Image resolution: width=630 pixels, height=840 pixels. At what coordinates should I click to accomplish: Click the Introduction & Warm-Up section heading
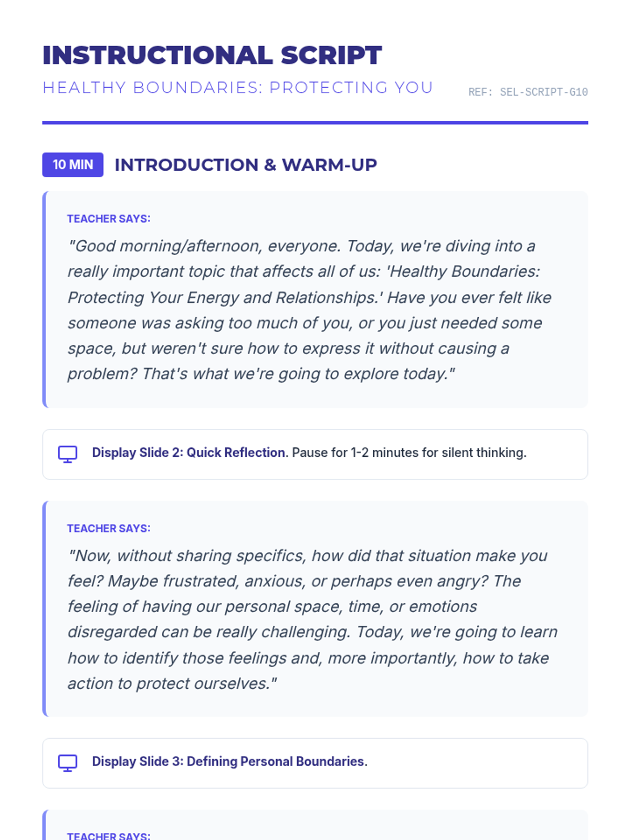coord(246,165)
